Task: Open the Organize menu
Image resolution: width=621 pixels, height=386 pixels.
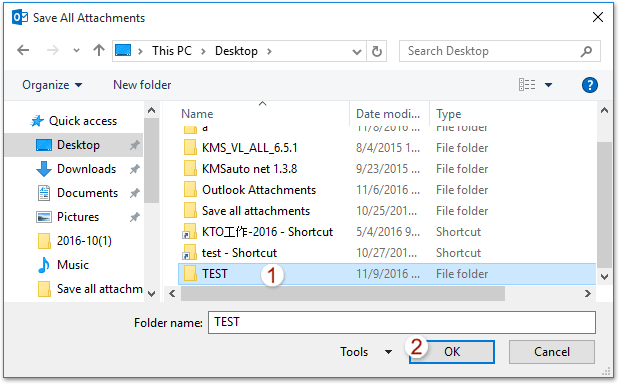Action: [x=52, y=85]
